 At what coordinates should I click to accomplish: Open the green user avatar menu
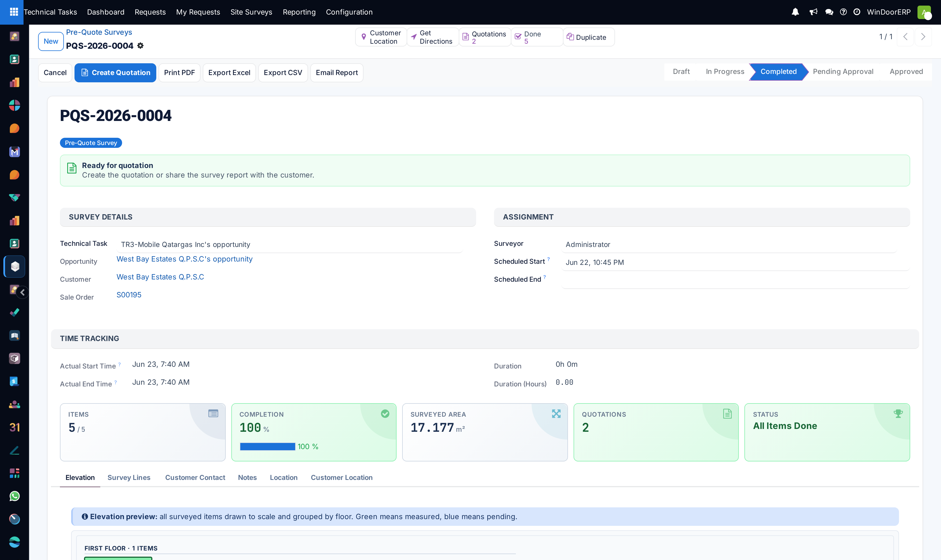924,12
